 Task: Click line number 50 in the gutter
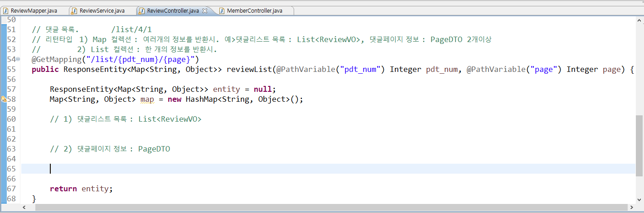11,19
